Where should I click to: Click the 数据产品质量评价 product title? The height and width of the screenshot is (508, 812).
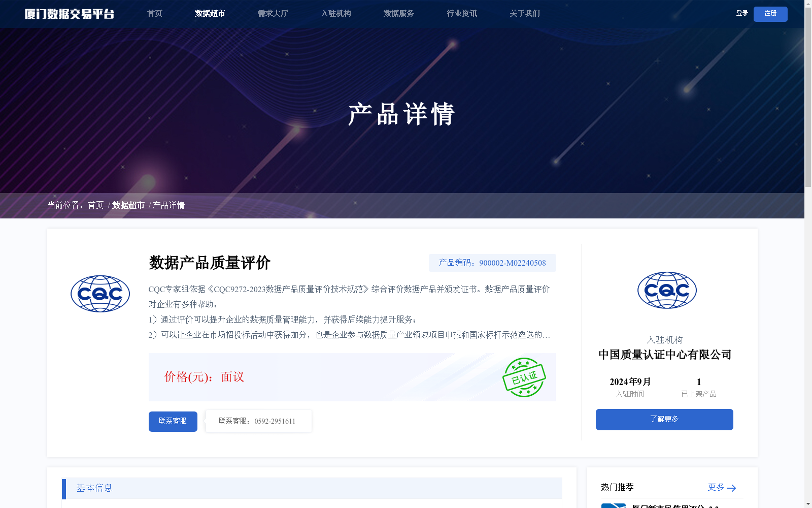tap(210, 263)
